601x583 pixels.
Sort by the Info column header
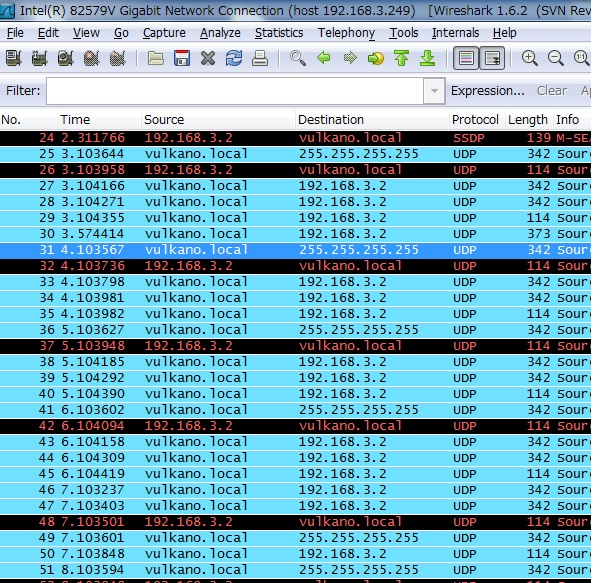coord(572,120)
